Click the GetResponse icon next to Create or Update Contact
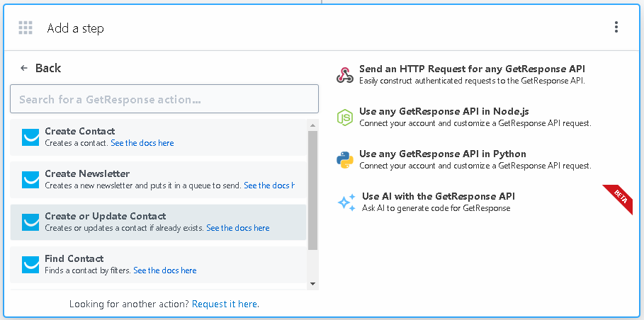Image resolution: width=644 pixels, height=320 pixels. (x=30, y=222)
